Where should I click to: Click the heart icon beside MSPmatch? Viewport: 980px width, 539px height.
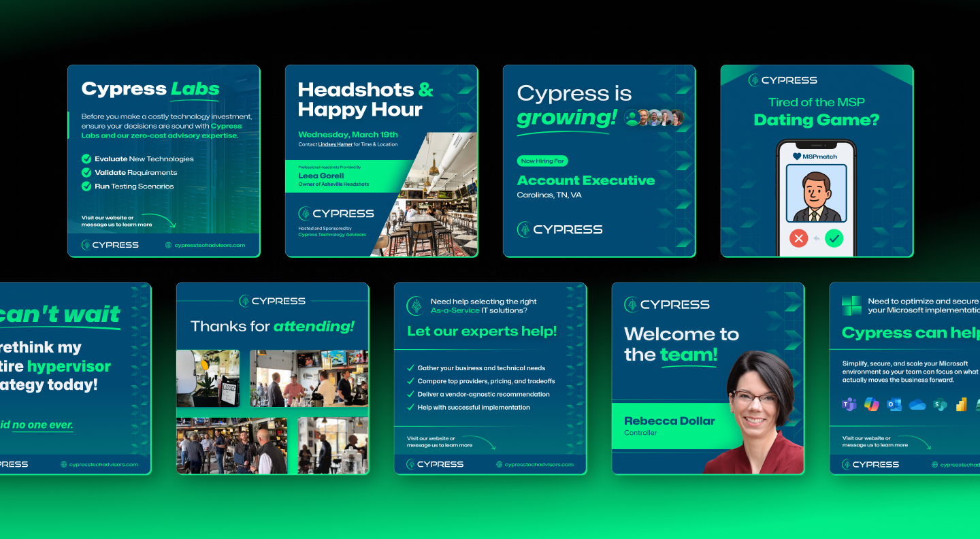click(797, 157)
